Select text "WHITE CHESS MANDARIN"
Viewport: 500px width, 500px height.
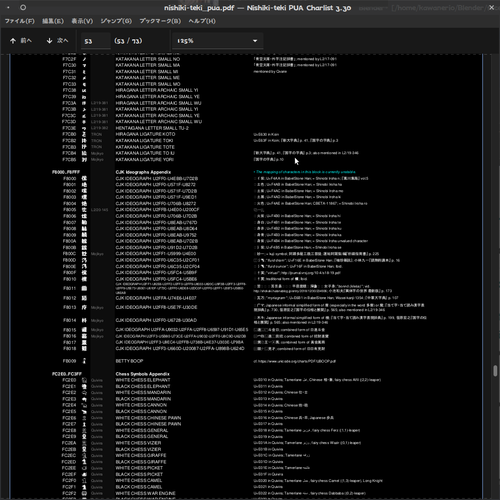coord(143,393)
